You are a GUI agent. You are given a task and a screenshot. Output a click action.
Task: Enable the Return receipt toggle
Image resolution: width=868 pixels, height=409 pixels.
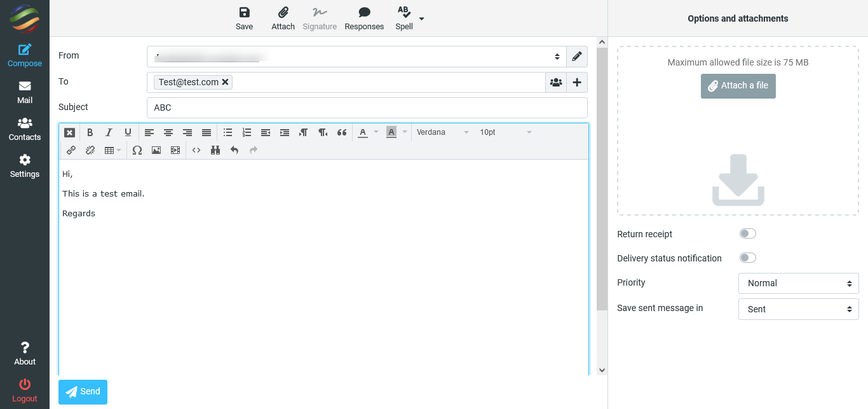tap(748, 233)
